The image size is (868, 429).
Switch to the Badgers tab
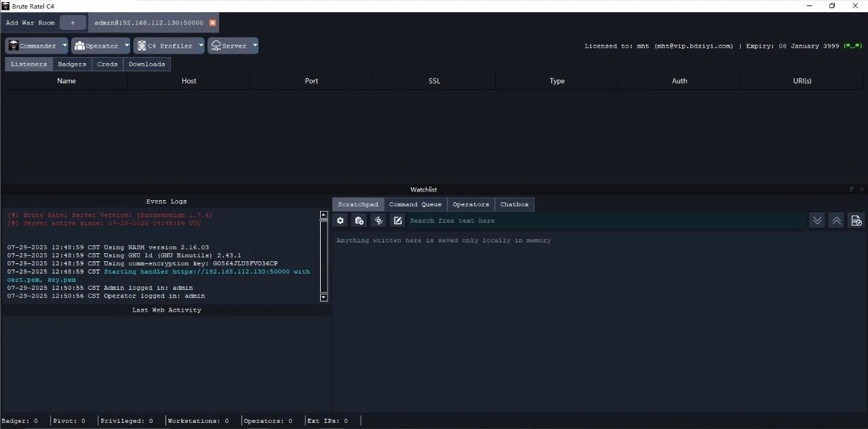tap(72, 64)
